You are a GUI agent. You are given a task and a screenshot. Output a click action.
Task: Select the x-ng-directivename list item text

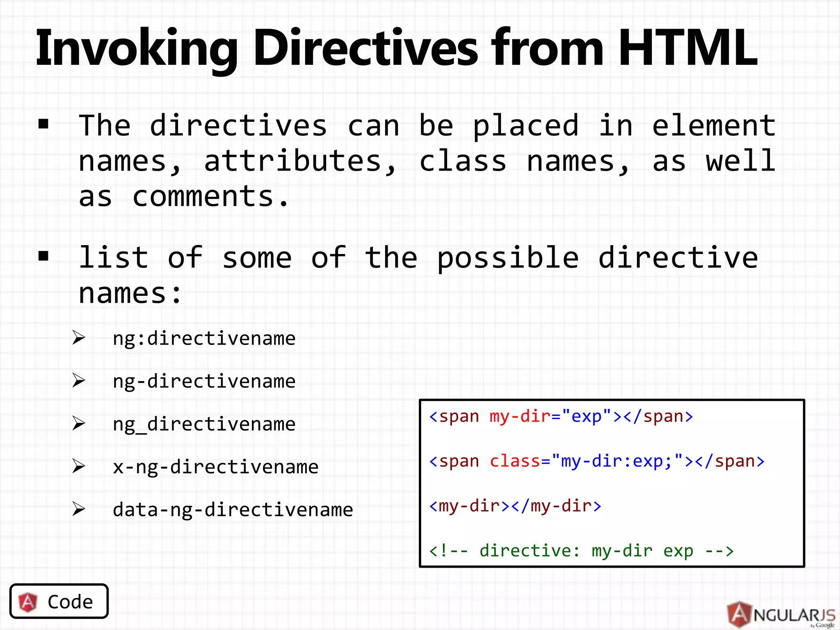[215, 467]
